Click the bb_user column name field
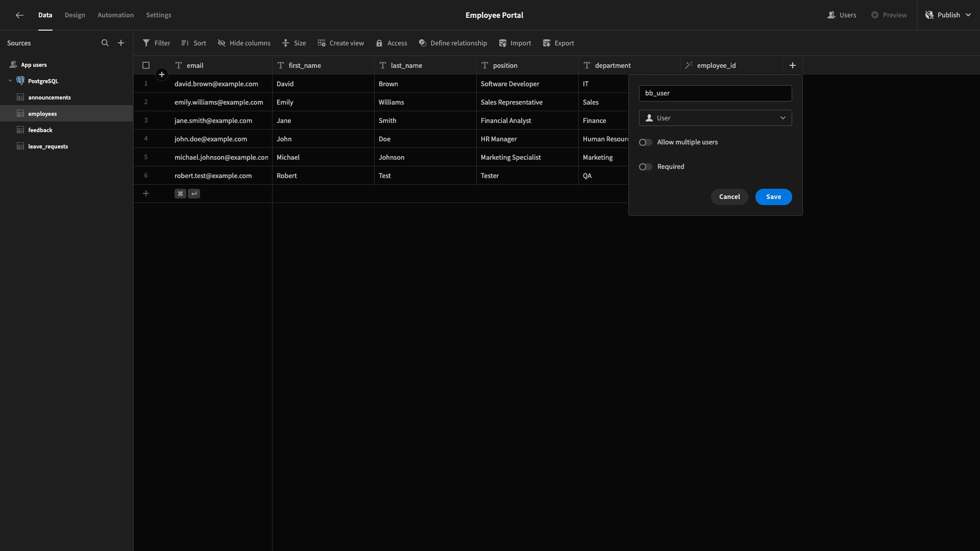The width and height of the screenshot is (980, 551). point(715,93)
